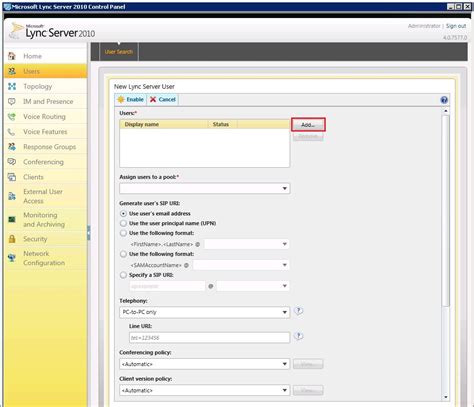The height and width of the screenshot is (407, 474).
Task: Click the Clients icon in the sidebar
Action: [x=12, y=177]
